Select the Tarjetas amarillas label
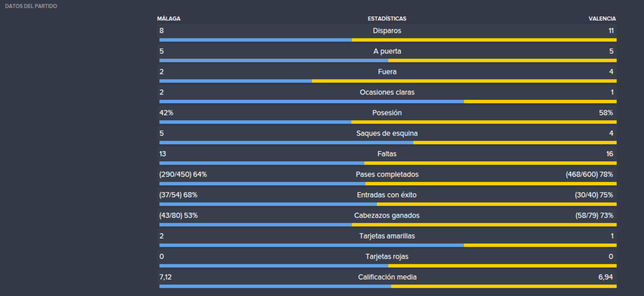This screenshot has height=296, width=644. (x=387, y=236)
